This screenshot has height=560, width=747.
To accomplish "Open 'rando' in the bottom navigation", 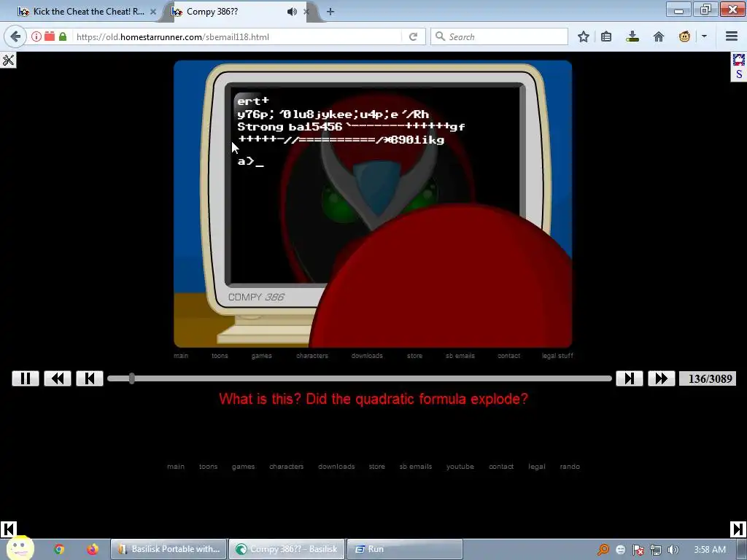I will point(570,467).
